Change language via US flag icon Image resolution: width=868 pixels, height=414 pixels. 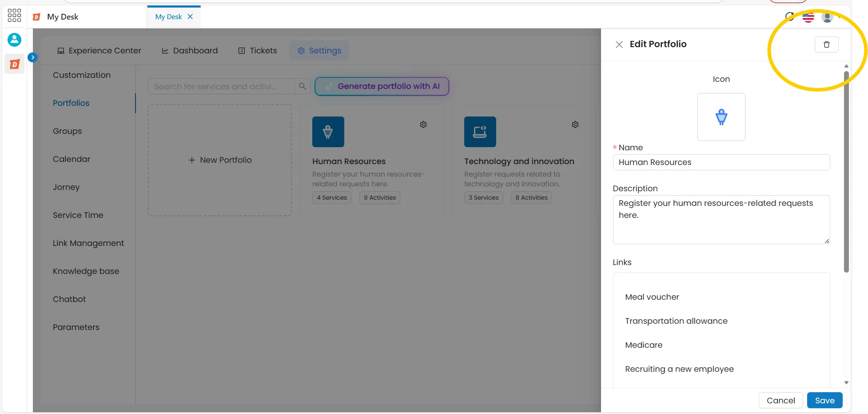tap(808, 17)
